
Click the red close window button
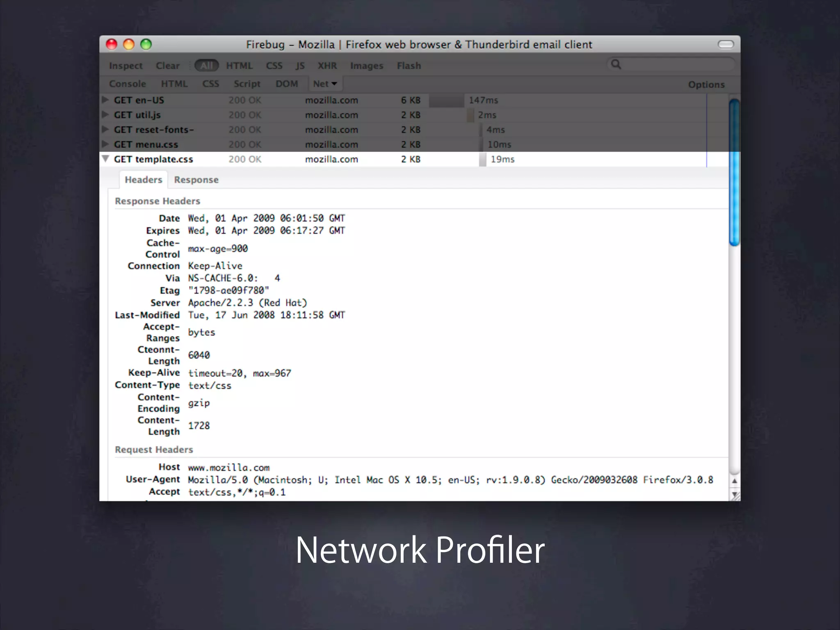pos(112,44)
